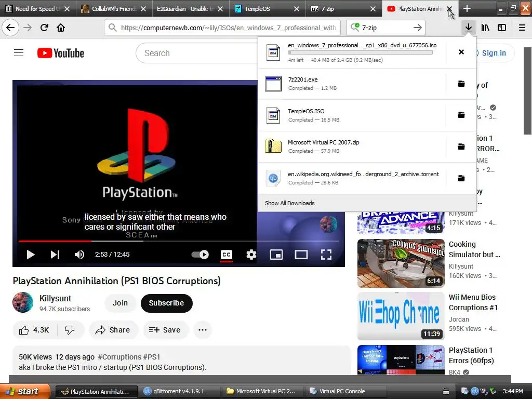This screenshot has height=399, width=532.
Task: Open the Wii Shop Channel video thumbnail
Action: click(401, 316)
